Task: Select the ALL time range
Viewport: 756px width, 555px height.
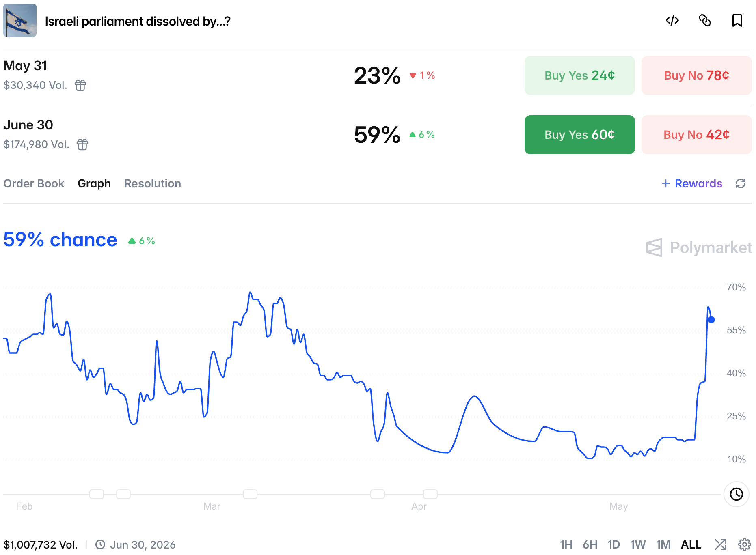Action: pyautogui.click(x=691, y=544)
